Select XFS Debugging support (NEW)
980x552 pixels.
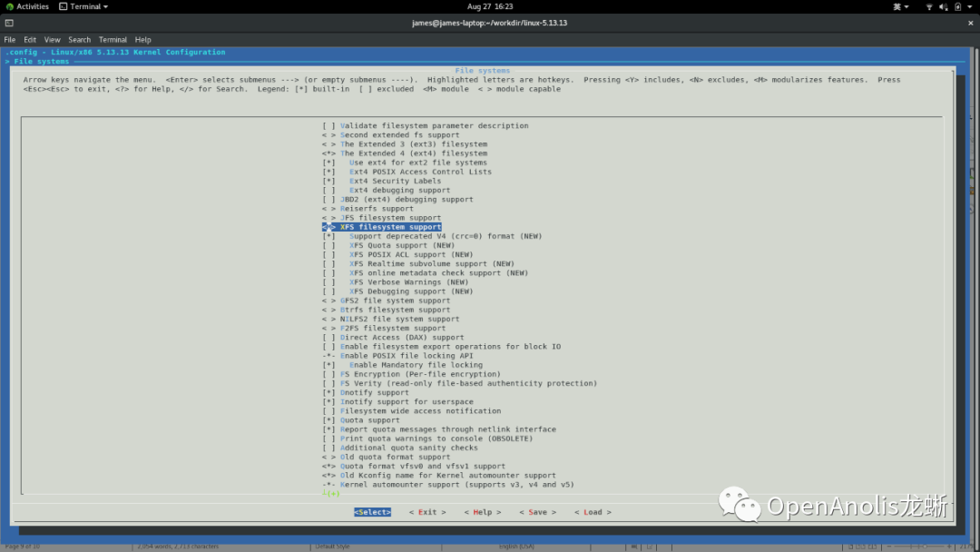(397, 291)
